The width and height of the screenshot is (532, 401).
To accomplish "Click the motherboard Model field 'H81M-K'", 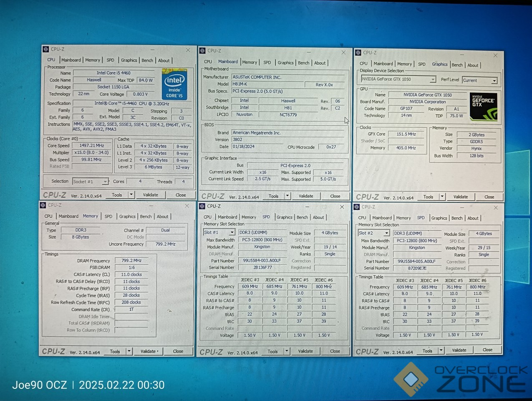I will [x=267, y=84].
